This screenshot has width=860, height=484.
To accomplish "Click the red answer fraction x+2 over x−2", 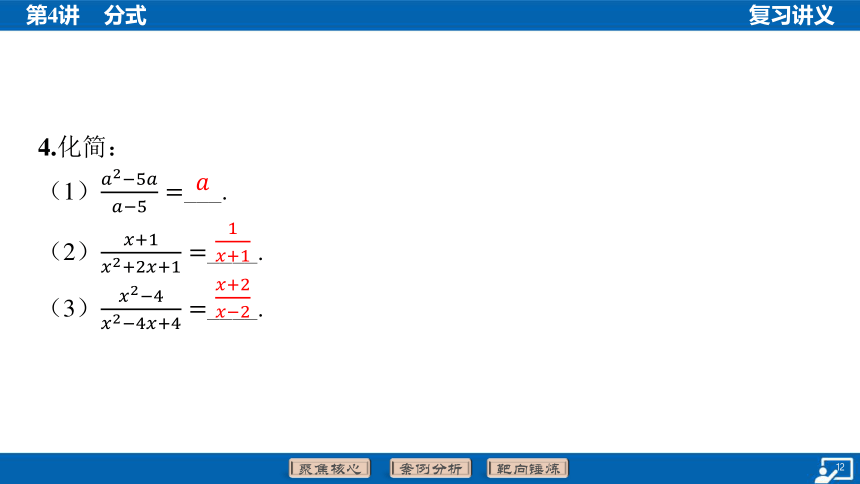I will pyautogui.click(x=233, y=299).
